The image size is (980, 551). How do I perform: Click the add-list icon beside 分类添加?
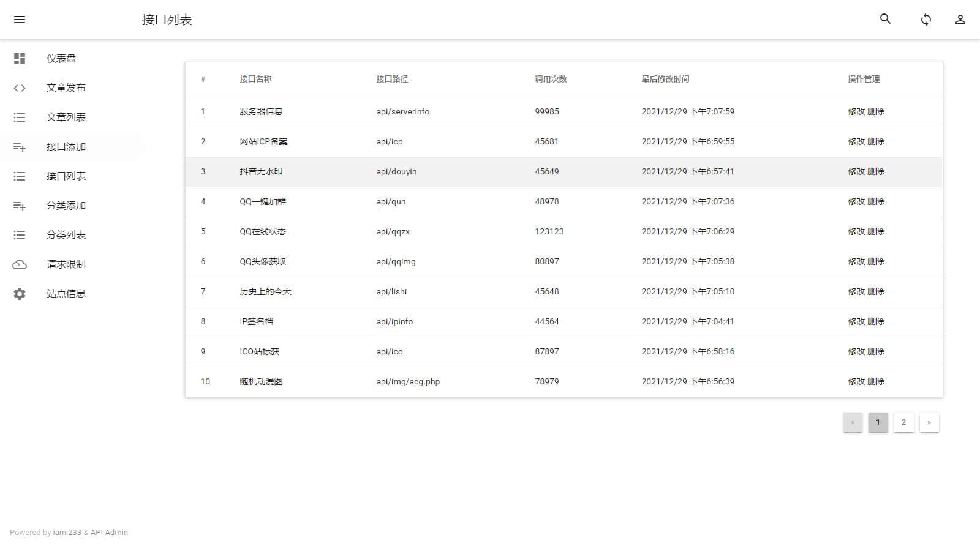[20, 206]
